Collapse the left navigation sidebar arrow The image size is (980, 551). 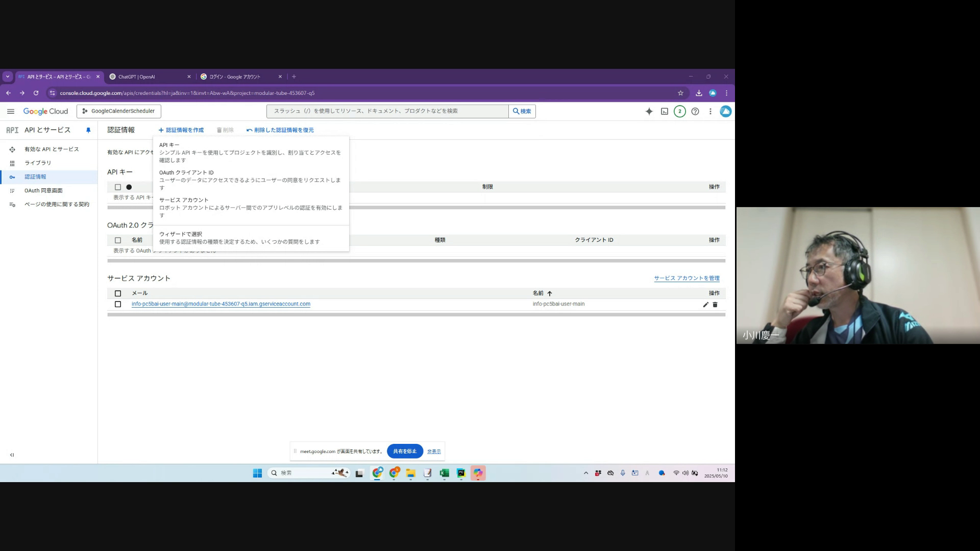point(12,455)
